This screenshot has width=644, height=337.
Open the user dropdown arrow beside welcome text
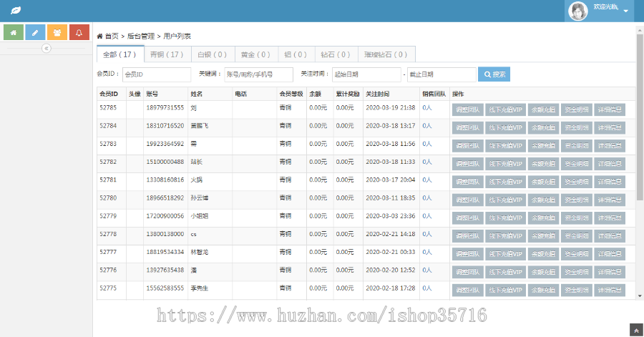tap(626, 11)
